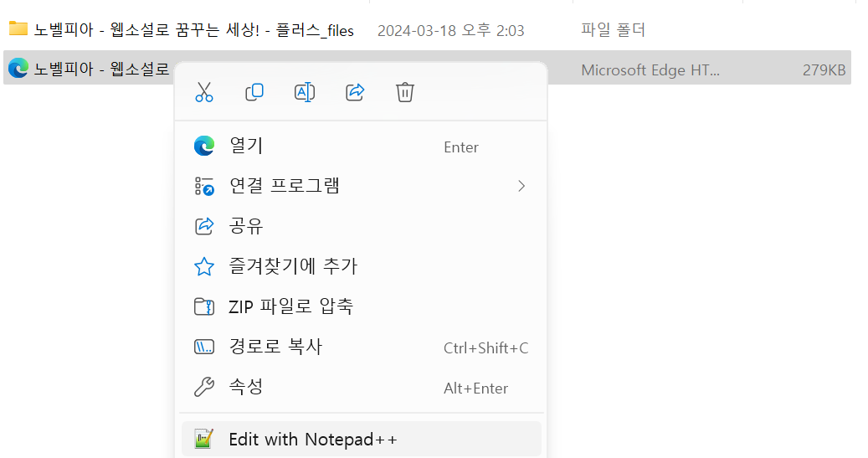Viewport: 868px width, 458px height.
Task: Click date 2024-03-18 오후 2:03
Action: click(450, 30)
